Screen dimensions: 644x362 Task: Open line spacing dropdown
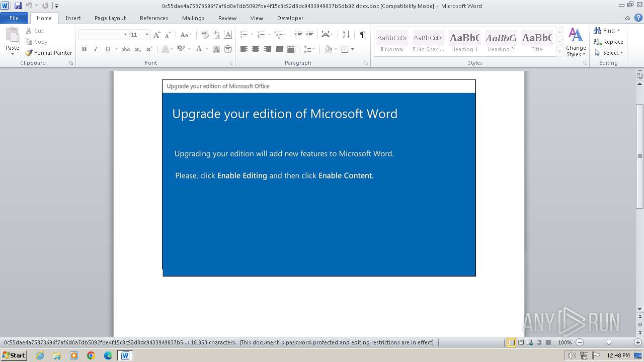click(x=309, y=49)
